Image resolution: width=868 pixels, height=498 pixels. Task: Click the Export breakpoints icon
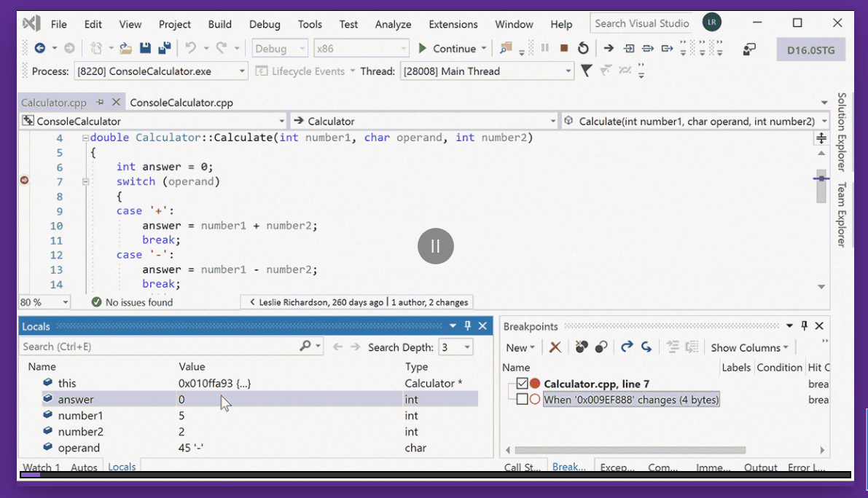[627, 347]
